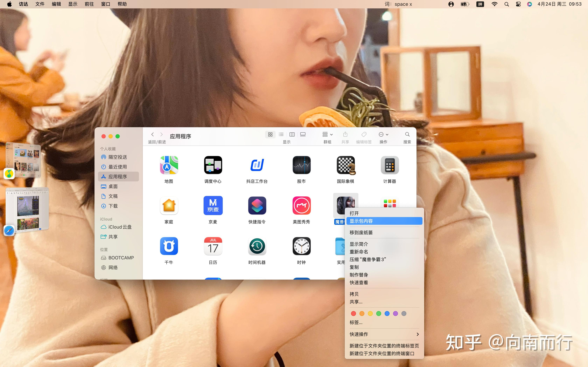This screenshot has width=588, height=367.
Task: Click the search icon in Finder toolbar
Action: coord(407,134)
